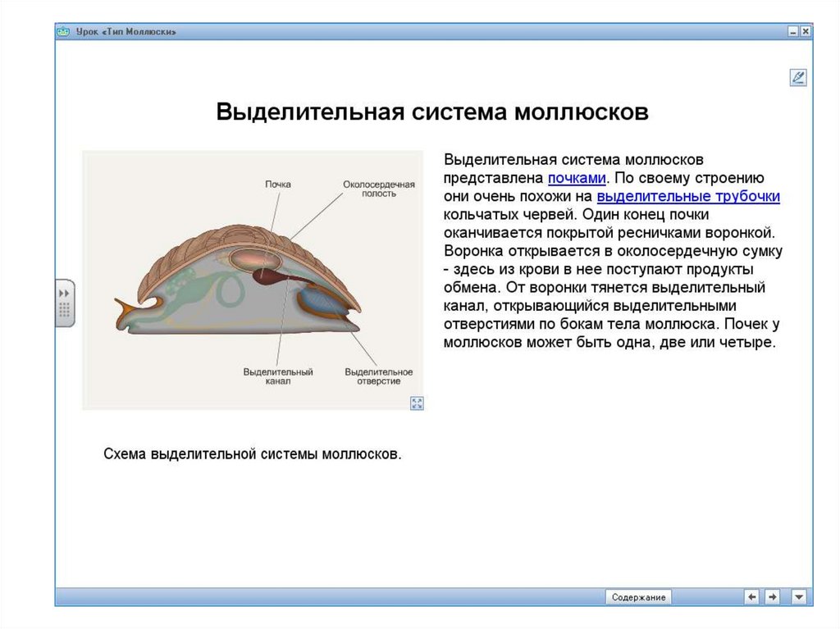Click the heading «Выделительная система моллюсков»

432,112
